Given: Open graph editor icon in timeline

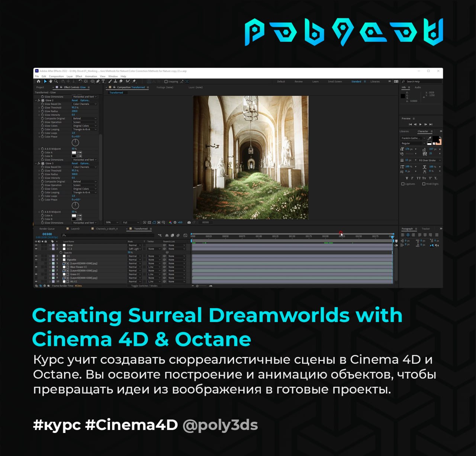Looking at the screenshot, I should [x=185, y=235].
